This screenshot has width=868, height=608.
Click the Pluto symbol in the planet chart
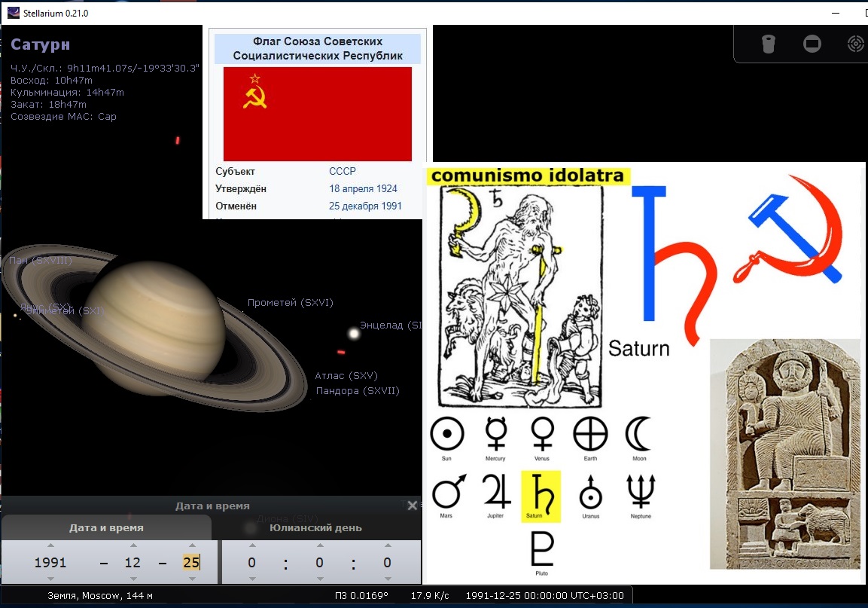pos(542,548)
